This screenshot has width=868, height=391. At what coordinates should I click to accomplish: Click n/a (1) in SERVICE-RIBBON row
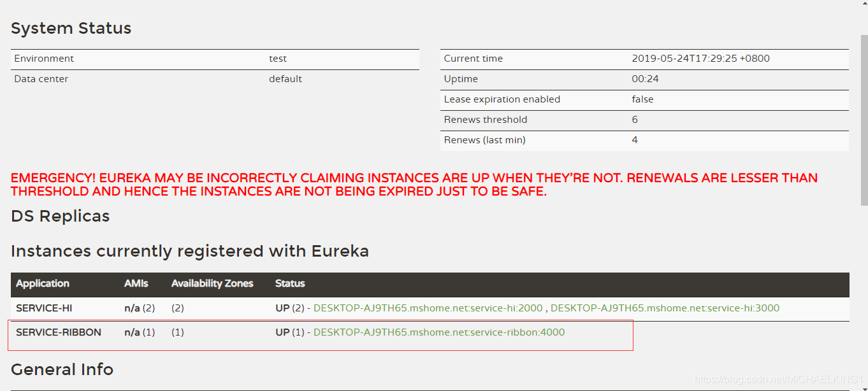point(140,332)
